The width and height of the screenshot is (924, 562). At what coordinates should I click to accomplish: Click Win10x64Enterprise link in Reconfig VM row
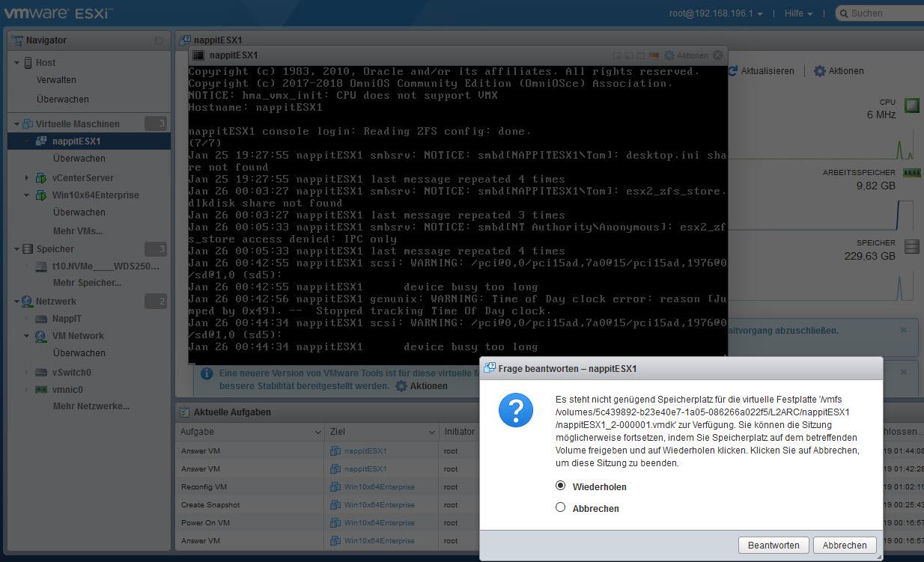point(379,487)
